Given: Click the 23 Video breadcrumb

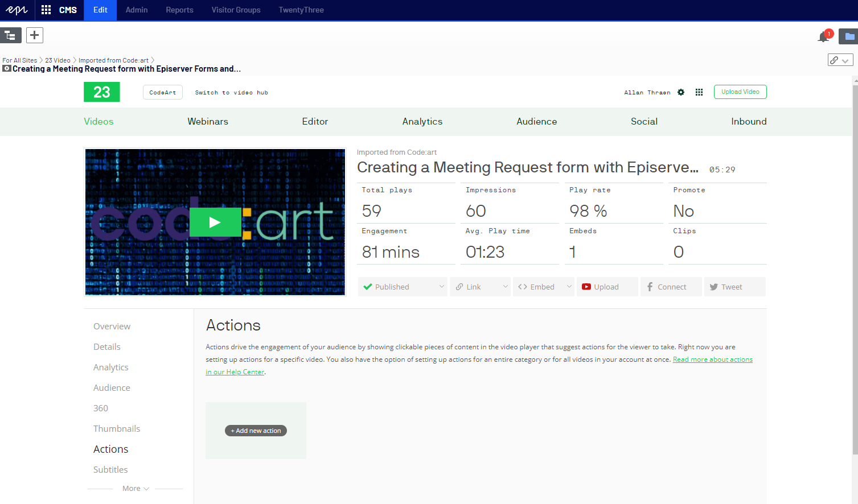Looking at the screenshot, I should (58, 60).
